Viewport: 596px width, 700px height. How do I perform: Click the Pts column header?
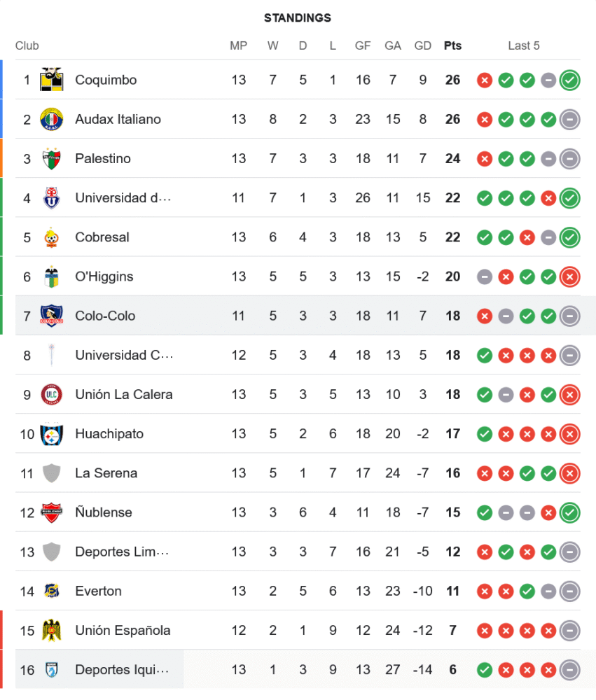452,46
